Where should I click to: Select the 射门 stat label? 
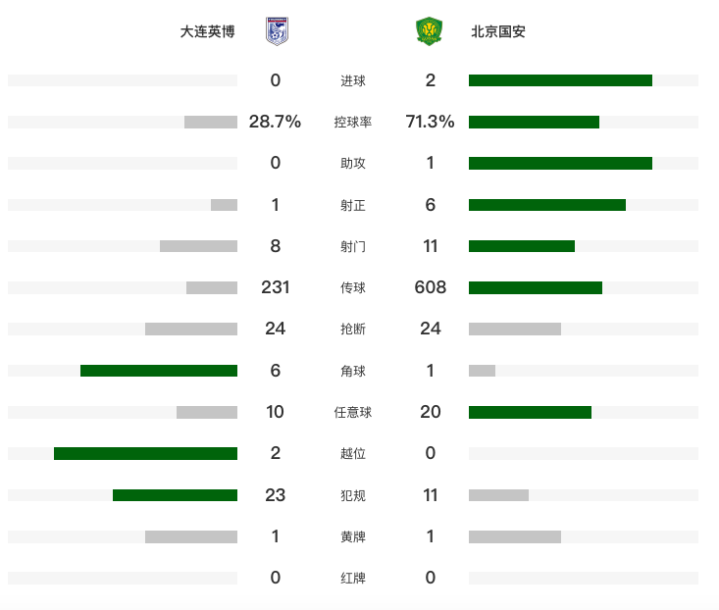tap(353, 246)
